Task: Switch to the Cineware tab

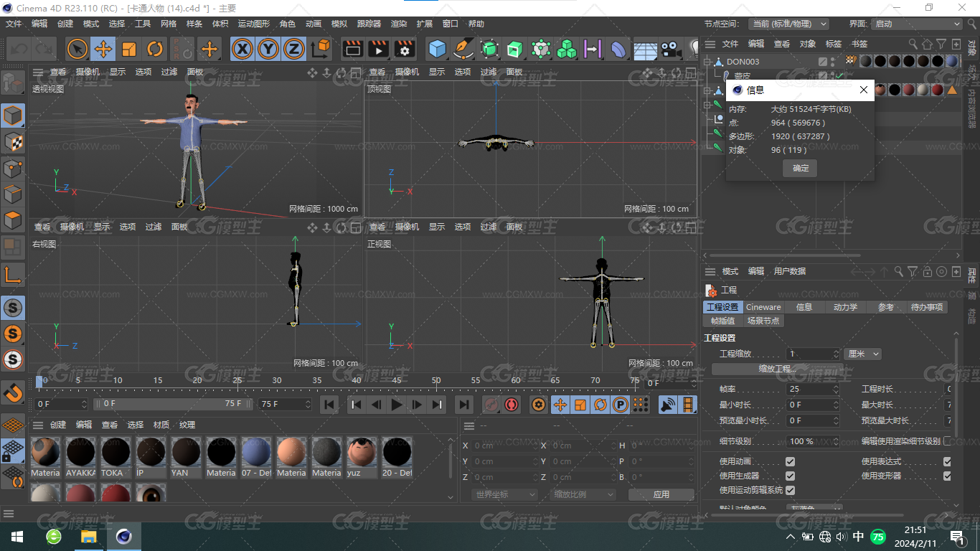Action: coord(763,307)
